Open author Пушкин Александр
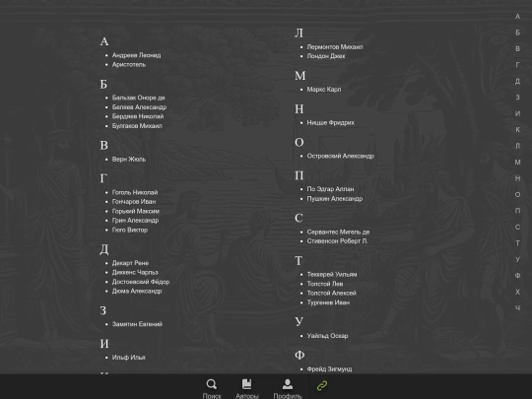 pyautogui.click(x=335, y=198)
